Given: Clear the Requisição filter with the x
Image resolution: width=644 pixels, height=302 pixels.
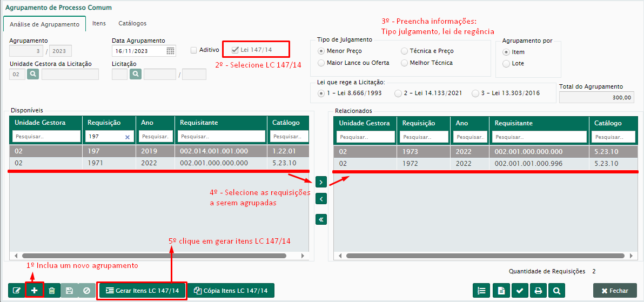Looking at the screenshot, I should click(128, 137).
